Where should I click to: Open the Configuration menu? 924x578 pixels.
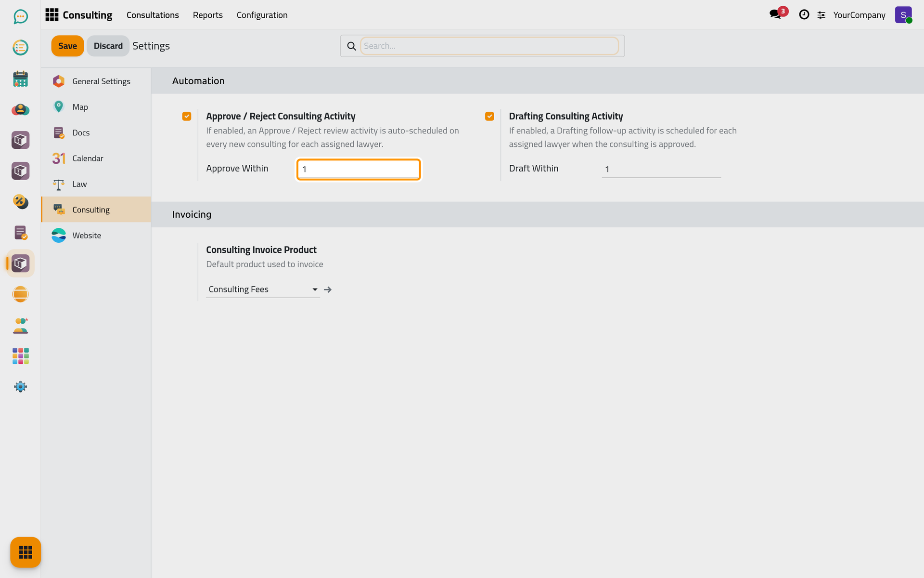tap(262, 15)
